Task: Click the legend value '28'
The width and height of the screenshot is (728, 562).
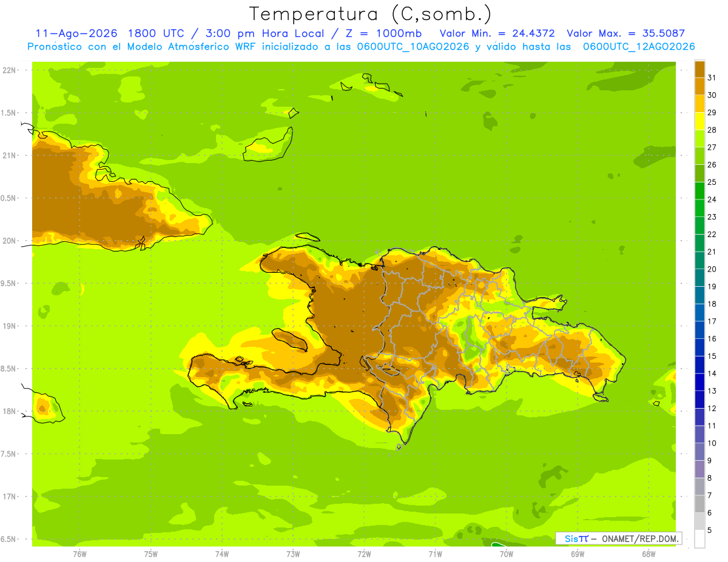Action: coord(712,130)
